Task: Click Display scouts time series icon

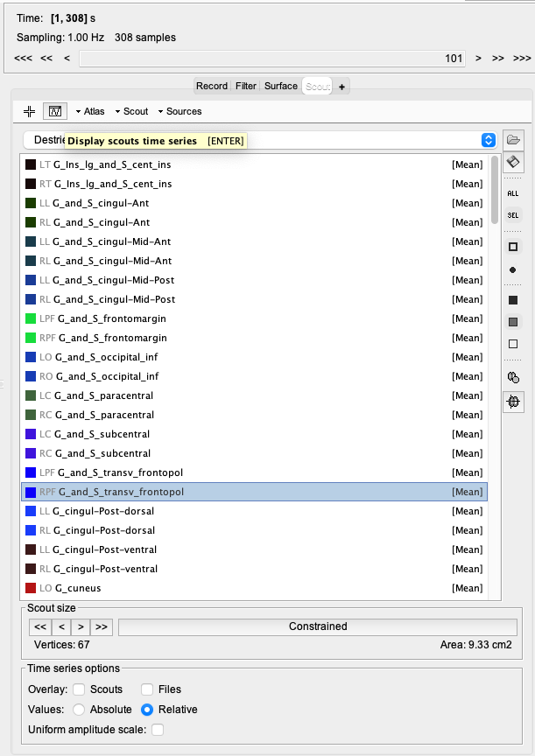Action: [x=55, y=111]
